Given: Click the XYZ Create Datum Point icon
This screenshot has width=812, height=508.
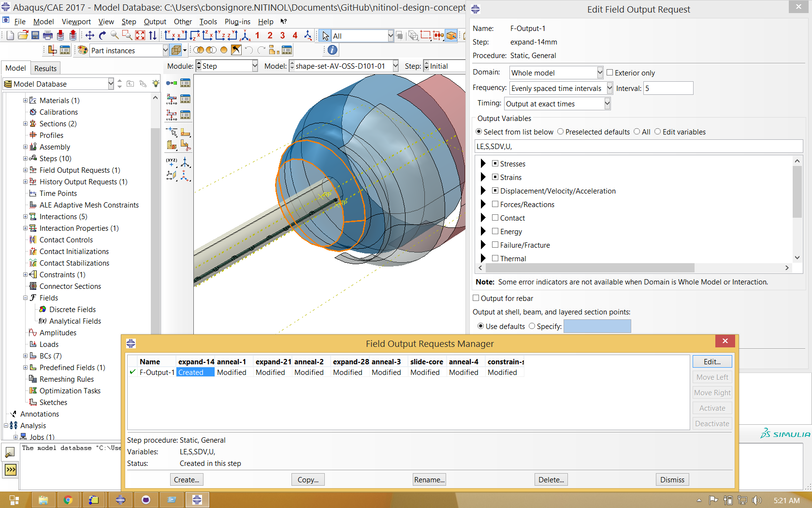Looking at the screenshot, I should 172,163.
